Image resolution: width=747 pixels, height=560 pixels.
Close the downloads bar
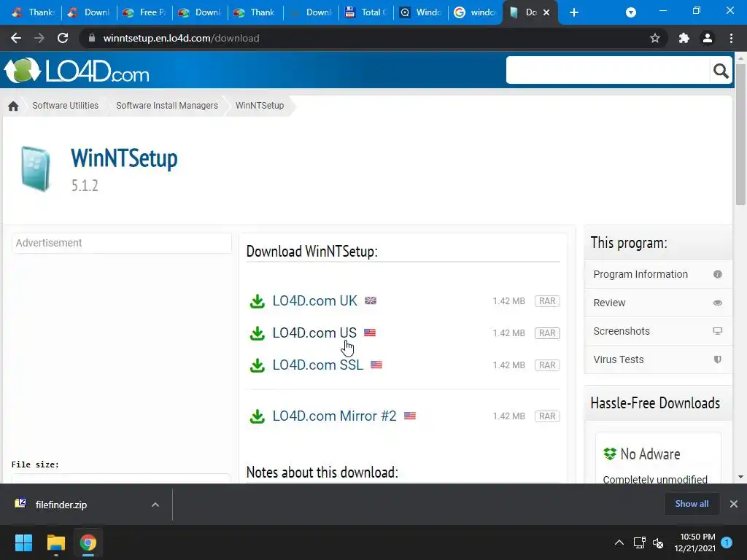[734, 504]
